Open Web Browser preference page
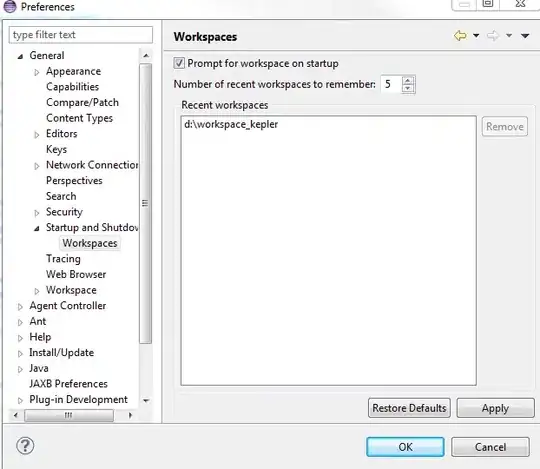 point(76,274)
